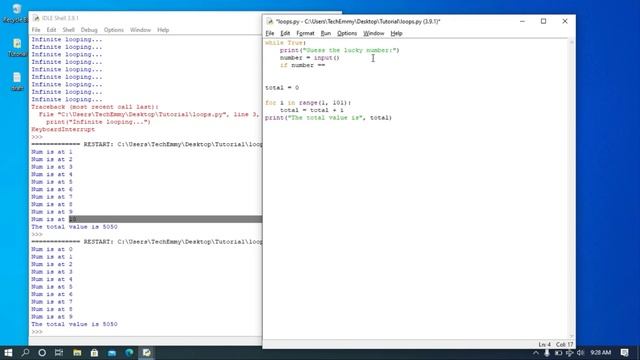Open Cortana circle icon on taskbar
The image size is (640, 360).
click(x=42, y=353)
